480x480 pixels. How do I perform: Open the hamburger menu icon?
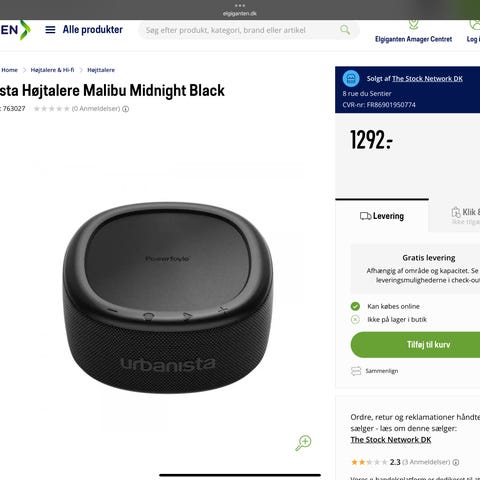click(50, 30)
